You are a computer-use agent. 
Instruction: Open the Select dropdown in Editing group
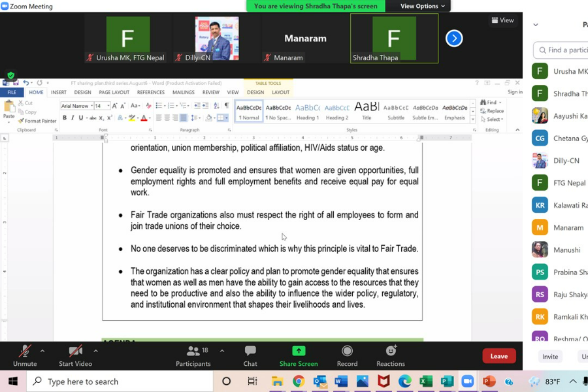492,120
